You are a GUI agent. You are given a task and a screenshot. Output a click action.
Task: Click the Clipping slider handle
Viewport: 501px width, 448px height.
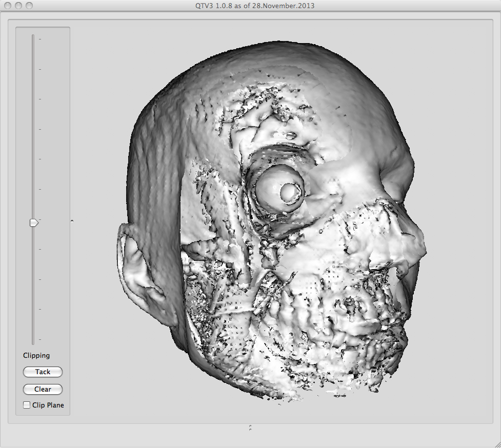(x=34, y=222)
